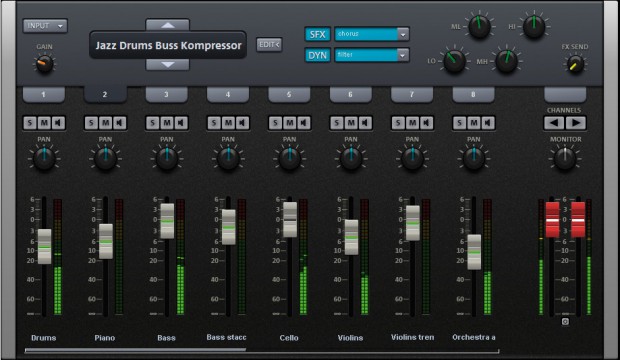Select channel tab 5
The image size is (620, 360).
point(289,95)
